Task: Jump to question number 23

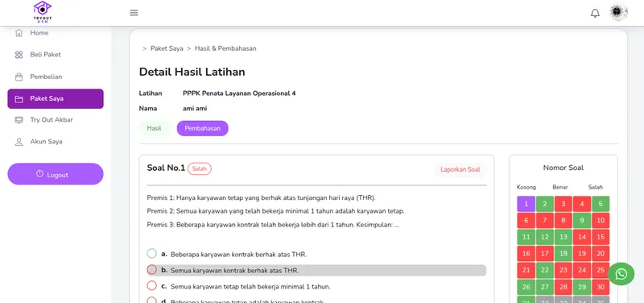Action: click(563, 271)
